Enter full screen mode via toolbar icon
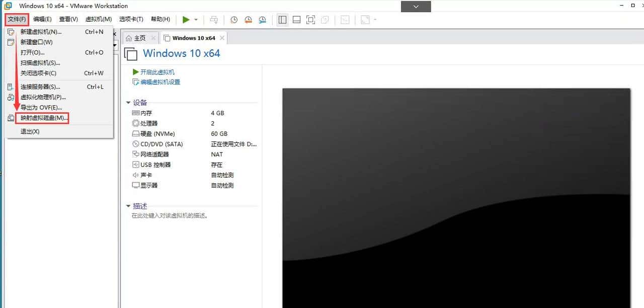 click(x=310, y=20)
